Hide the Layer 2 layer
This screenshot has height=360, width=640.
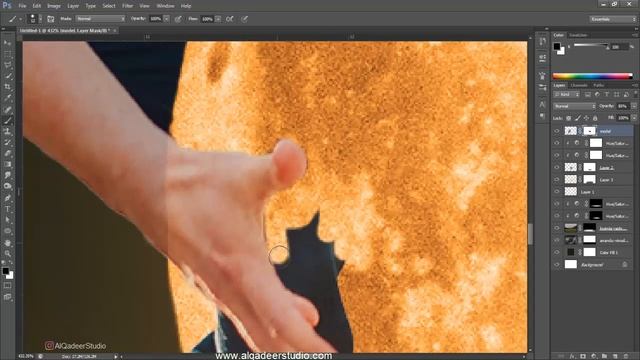click(x=557, y=167)
